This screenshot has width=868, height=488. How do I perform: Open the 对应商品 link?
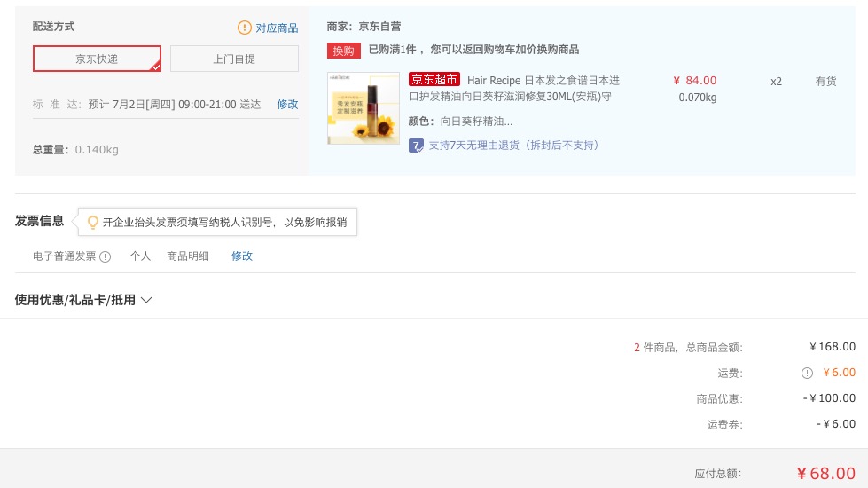click(x=277, y=28)
